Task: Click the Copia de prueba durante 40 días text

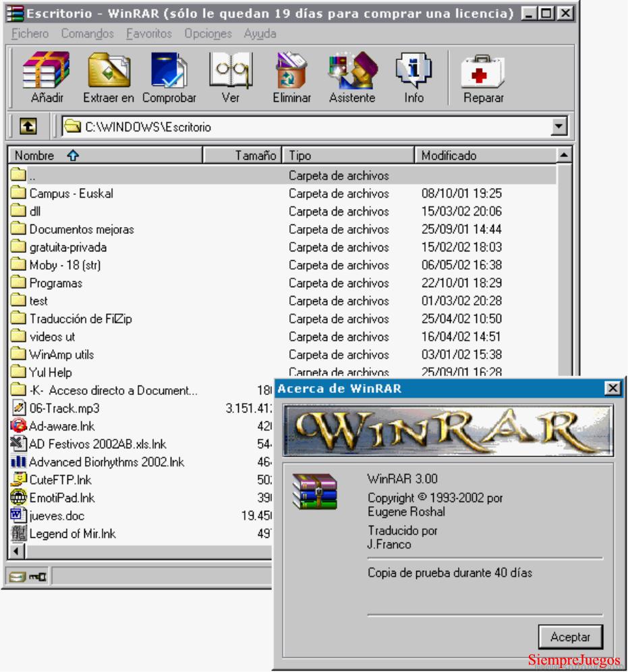Action: pyautogui.click(x=449, y=573)
